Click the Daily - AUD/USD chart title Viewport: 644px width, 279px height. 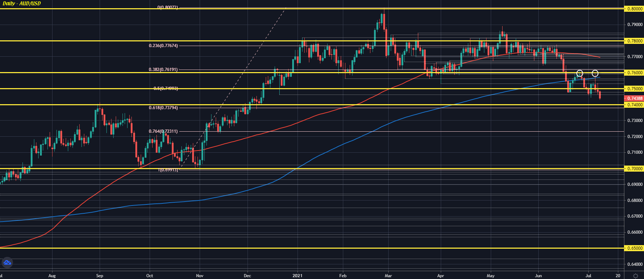point(22,4)
